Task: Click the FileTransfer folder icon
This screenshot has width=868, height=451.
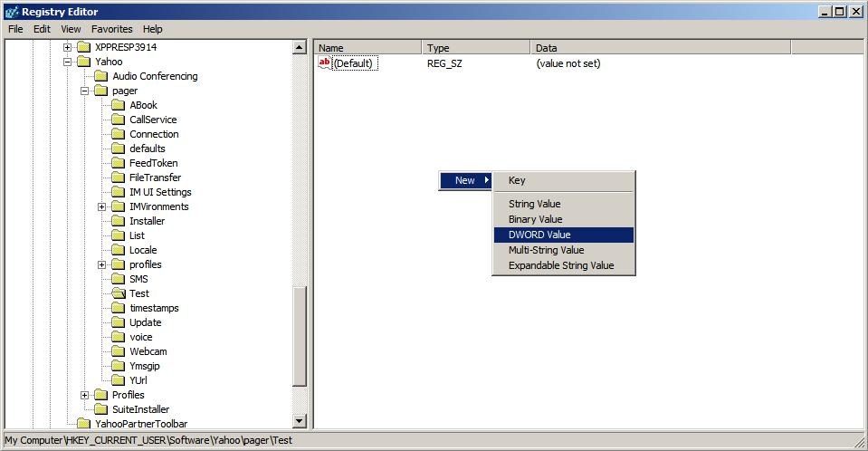Action: pyautogui.click(x=118, y=178)
